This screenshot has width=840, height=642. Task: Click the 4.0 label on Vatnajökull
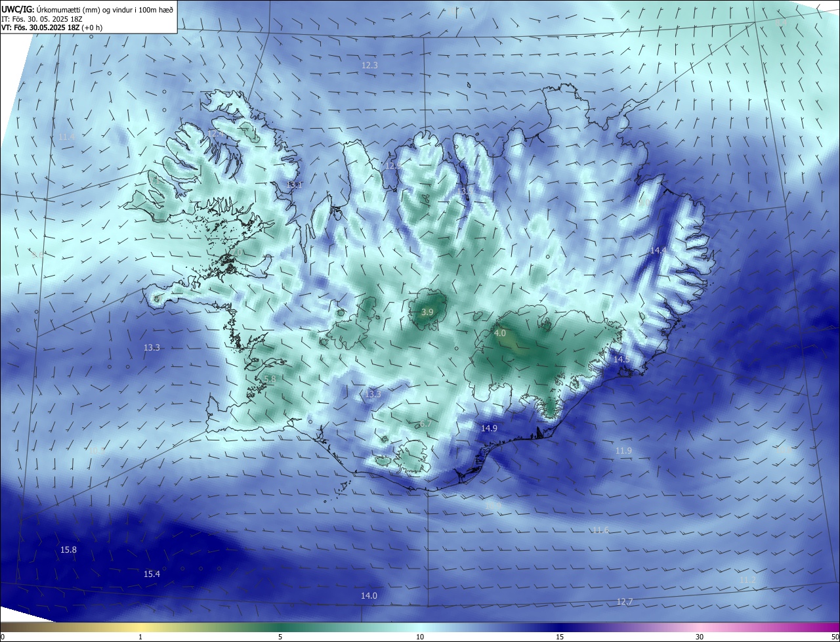pos(500,333)
